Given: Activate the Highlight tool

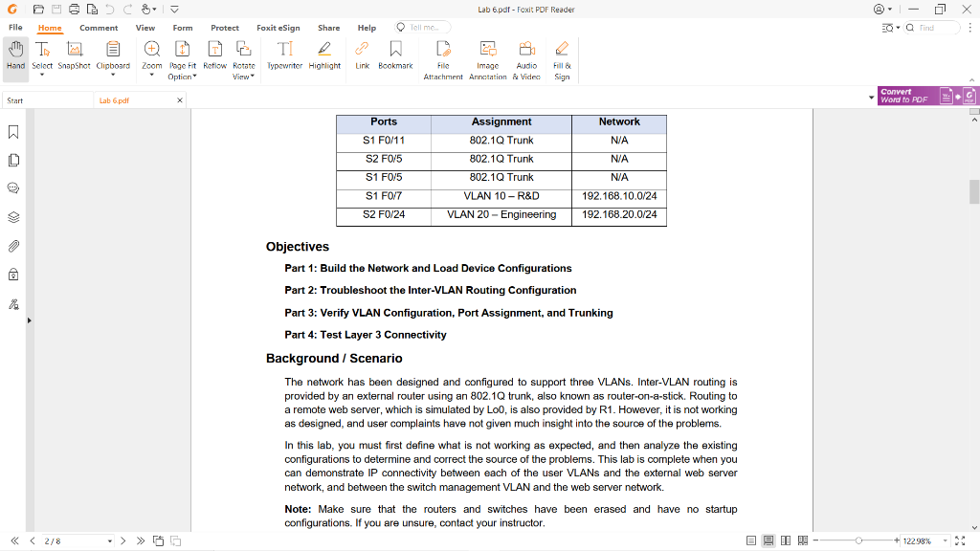Looking at the screenshot, I should tap(325, 57).
